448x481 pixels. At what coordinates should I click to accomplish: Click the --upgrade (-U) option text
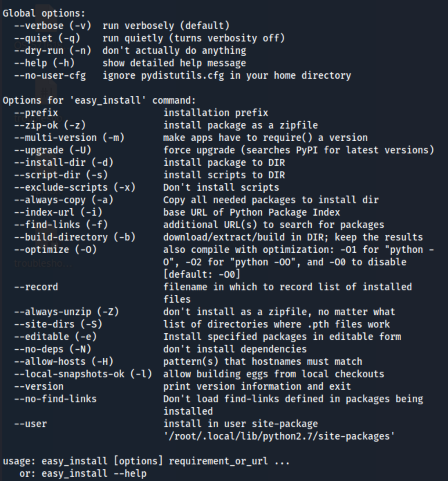click(53, 150)
